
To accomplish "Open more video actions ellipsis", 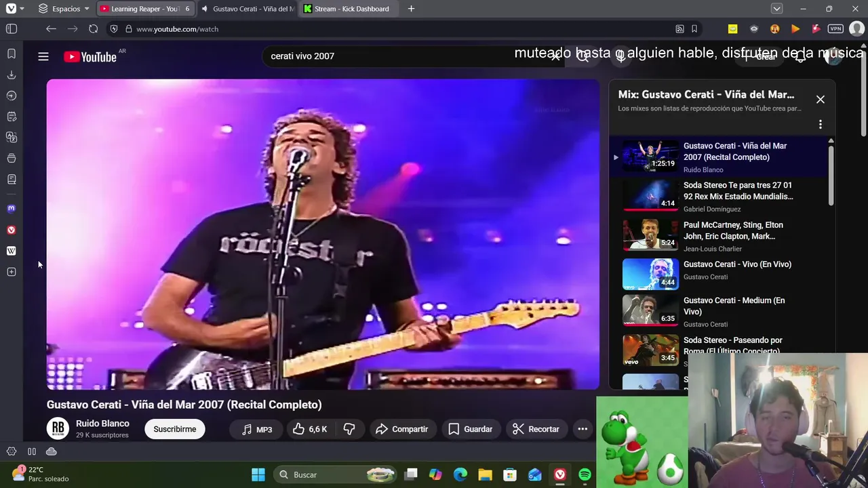I will coord(583,429).
